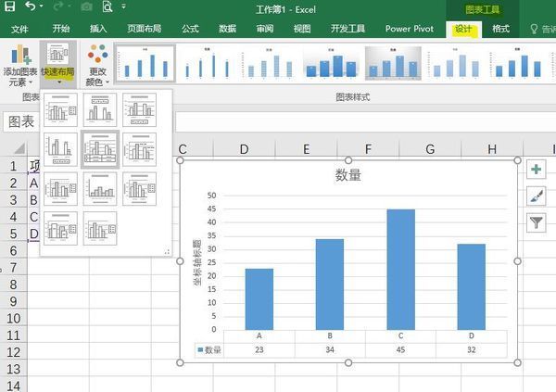Undo the last action
Image resolution: width=556 pixels, height=392 pixels.
(31, 6)
